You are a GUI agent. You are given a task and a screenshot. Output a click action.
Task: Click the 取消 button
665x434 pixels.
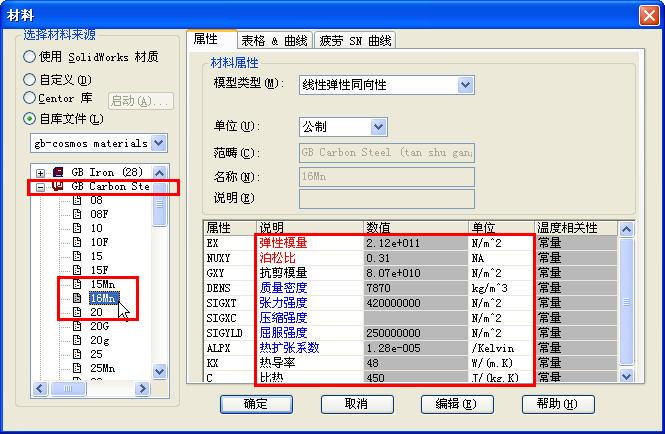tap(357, 404)
